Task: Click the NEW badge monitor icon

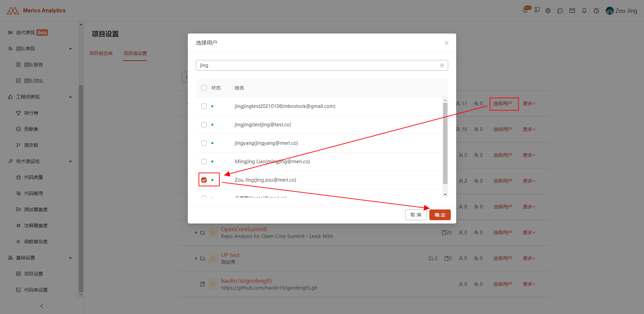Action: (526, 10)
